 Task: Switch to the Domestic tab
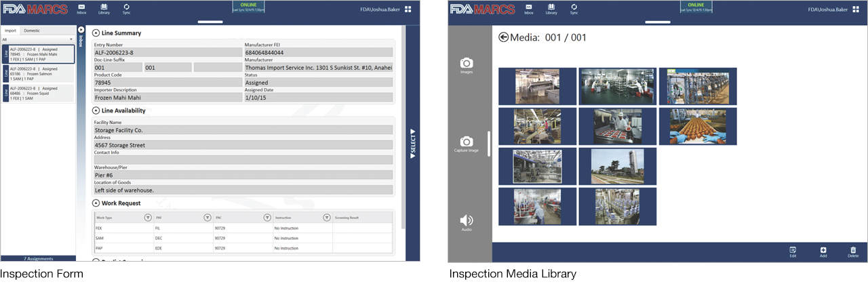32,31
